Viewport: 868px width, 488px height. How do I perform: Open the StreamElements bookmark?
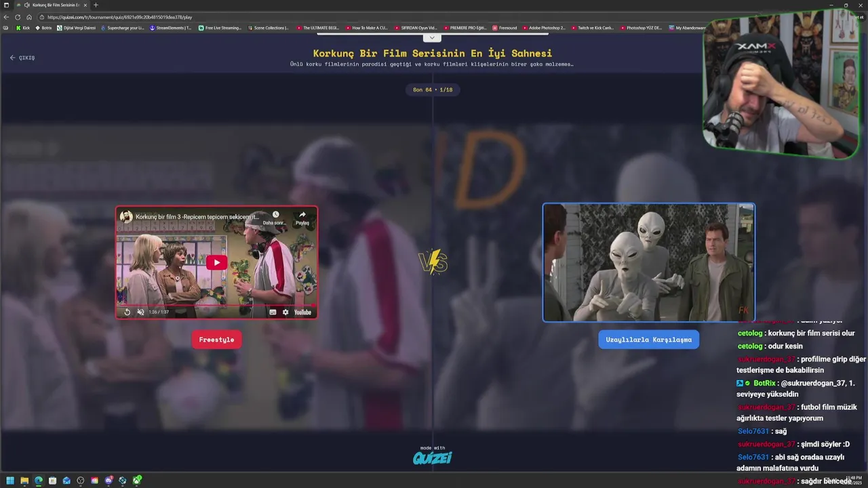(171, 28)
